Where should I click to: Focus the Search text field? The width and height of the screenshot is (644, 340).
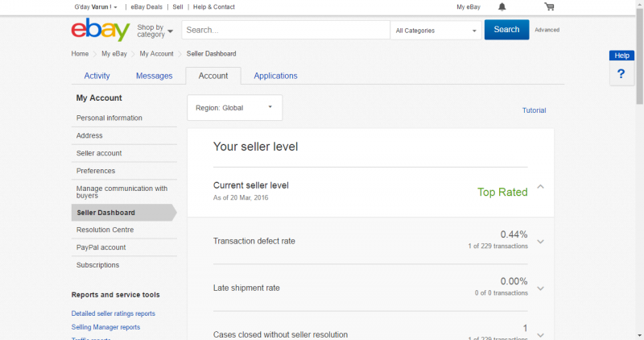pyautogui.click(x=286, y=30)
